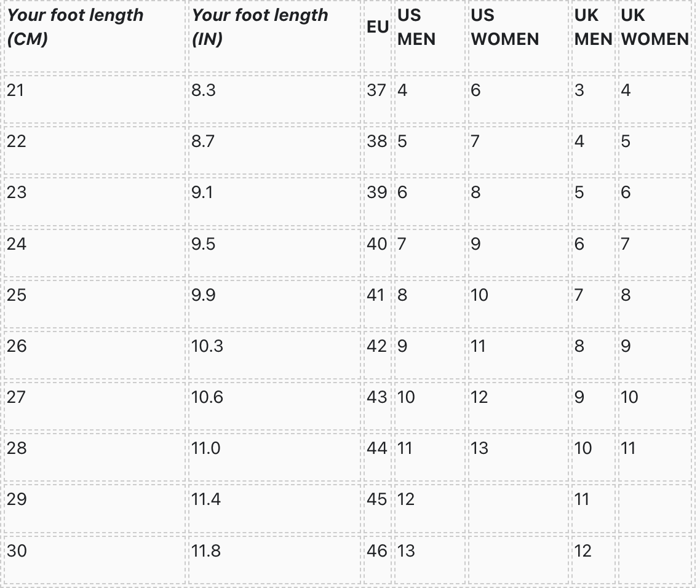Click the foot length (IN) header

tap(260, 28)
